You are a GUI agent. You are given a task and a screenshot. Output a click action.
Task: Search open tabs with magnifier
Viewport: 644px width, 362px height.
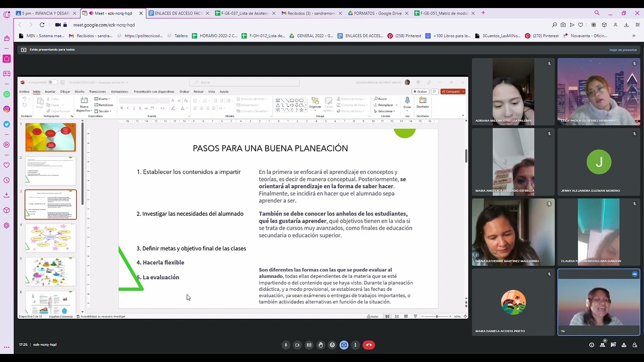click(597, 13)
